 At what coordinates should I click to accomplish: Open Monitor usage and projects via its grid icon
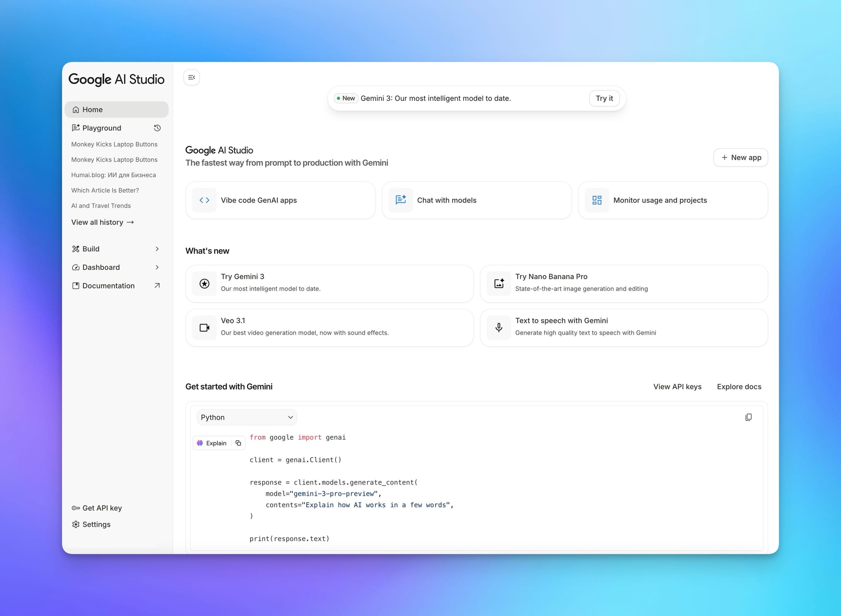coord(597,200)
